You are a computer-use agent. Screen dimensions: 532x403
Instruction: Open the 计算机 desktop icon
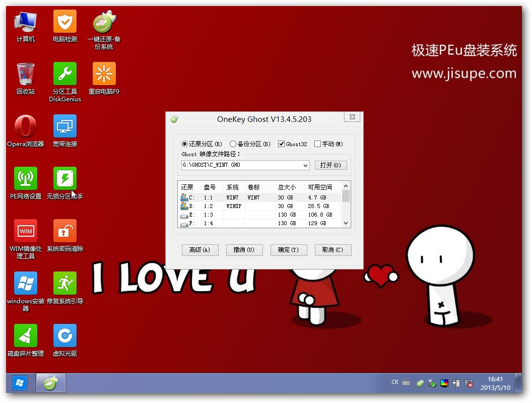[26, 27]
